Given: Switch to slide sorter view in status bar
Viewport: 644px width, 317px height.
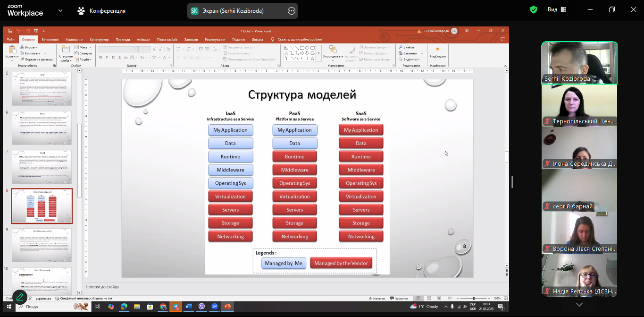Looking at the screenshot, I should pyautogui.click(x=428, y=299).
